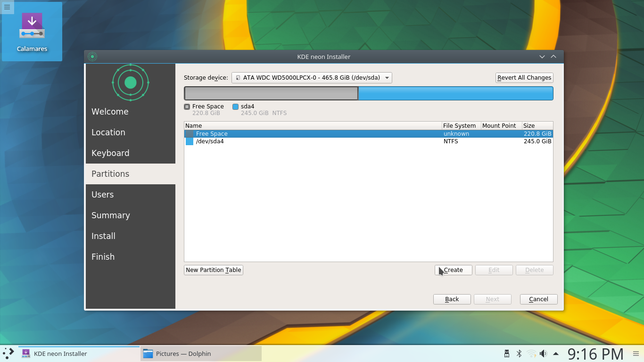Open the panel settings hamburger icon
Screen dimensions: 644x362
[636, 354]
